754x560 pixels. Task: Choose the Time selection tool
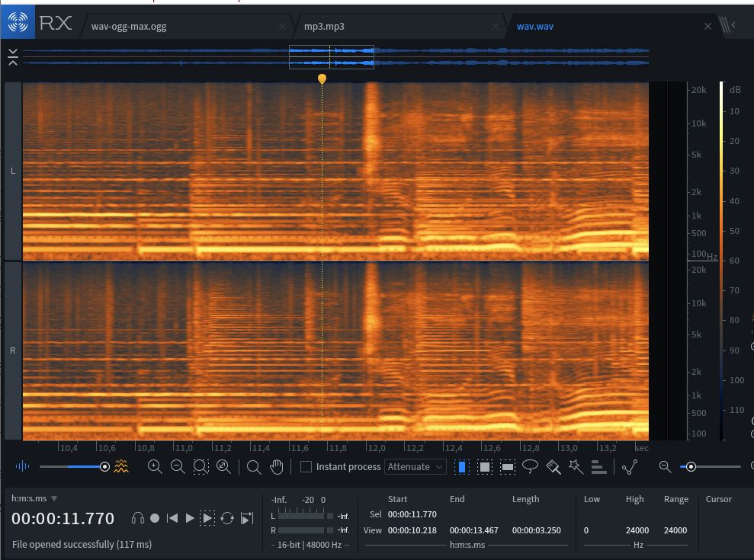coord(462,467)
